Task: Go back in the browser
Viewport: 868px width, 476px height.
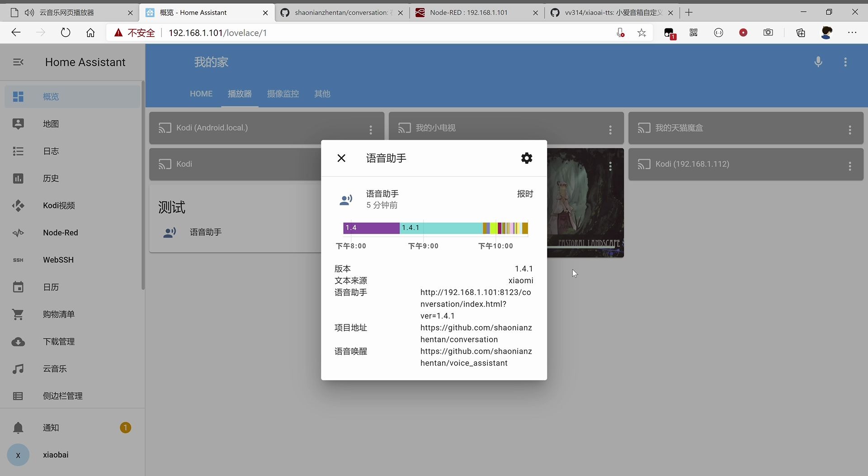Action: 16,33
